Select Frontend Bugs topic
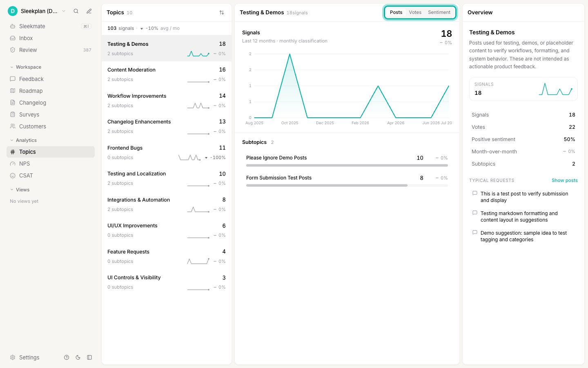 tap(167, 152)
